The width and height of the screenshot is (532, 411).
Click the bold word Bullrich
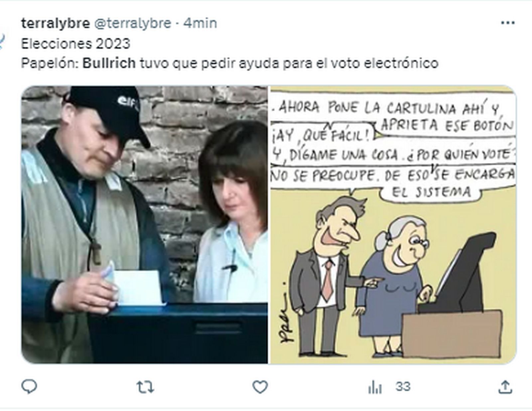point(109,63)
